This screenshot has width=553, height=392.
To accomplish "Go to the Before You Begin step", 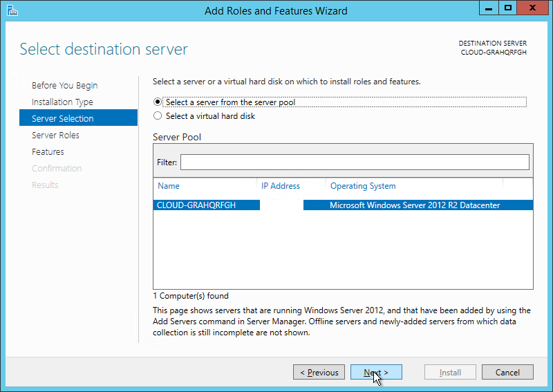I will (64, 86).
